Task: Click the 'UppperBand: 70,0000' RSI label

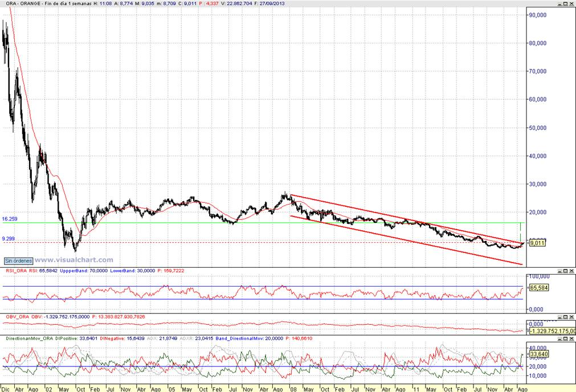Action: tap(84, 271)
